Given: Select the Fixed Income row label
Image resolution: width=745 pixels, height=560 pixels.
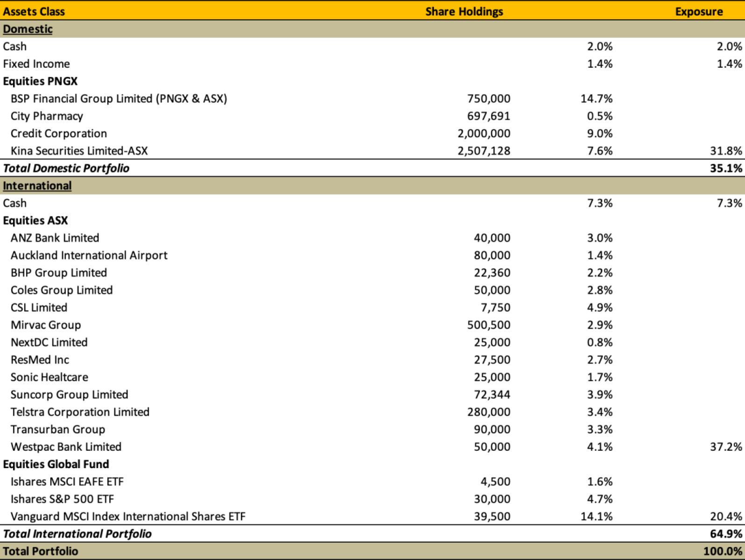Looking at the screenshot, I should [36, 64].
